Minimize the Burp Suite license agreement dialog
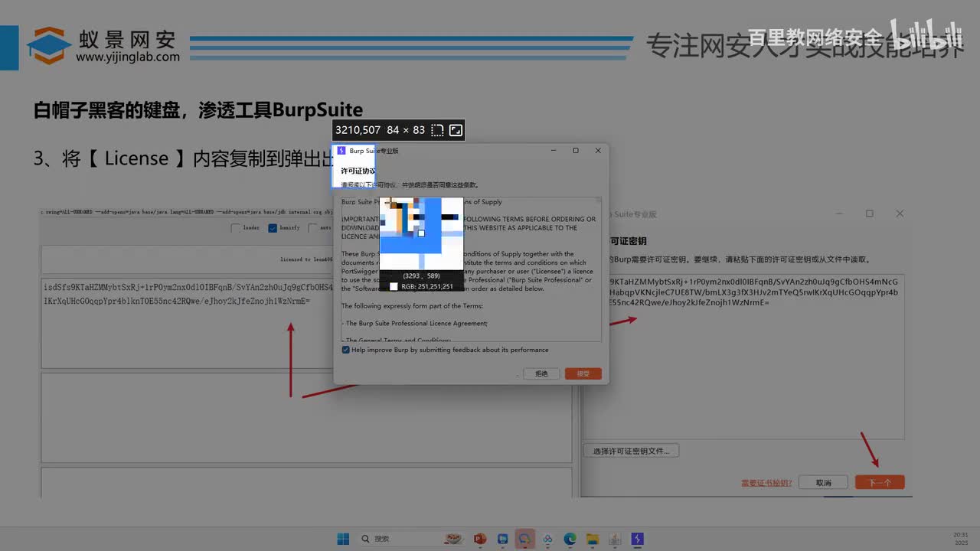 [x=554, y=151]
